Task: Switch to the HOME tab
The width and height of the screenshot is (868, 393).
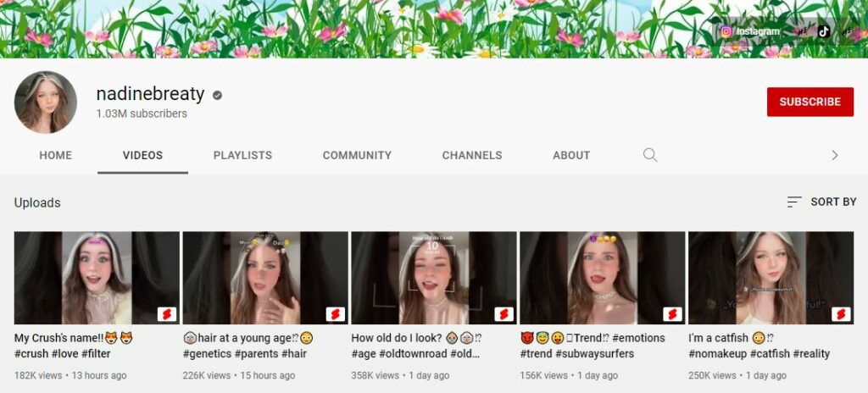Action: point(55,156)
